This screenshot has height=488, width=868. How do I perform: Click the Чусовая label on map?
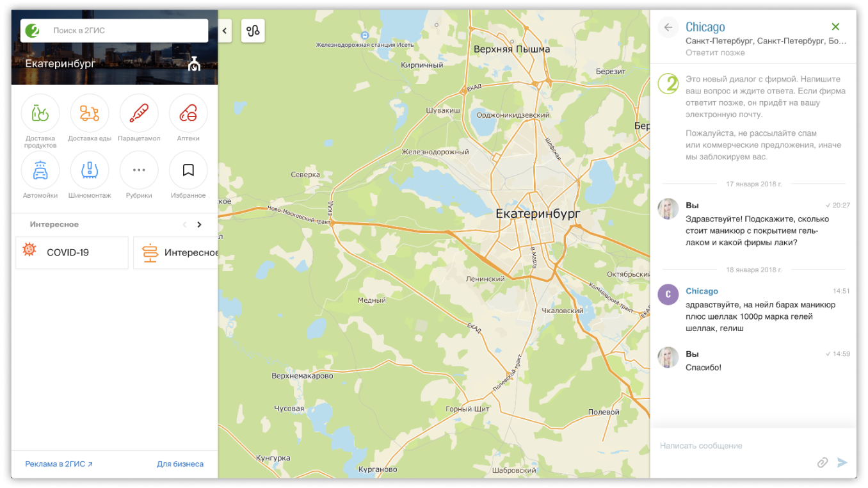pos(289,409)
